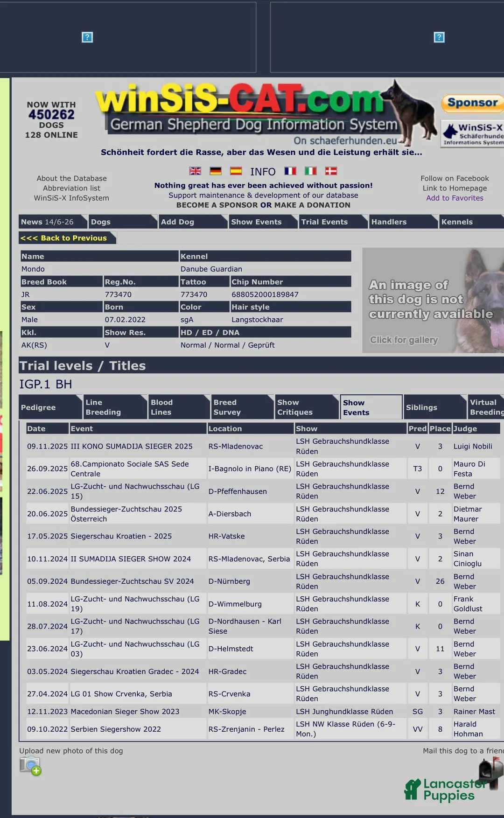The height and width of the screenshot is (818, 504).
Task: Click the mailbox mail-to-friend icon
Action: click(x=491, y=773)
